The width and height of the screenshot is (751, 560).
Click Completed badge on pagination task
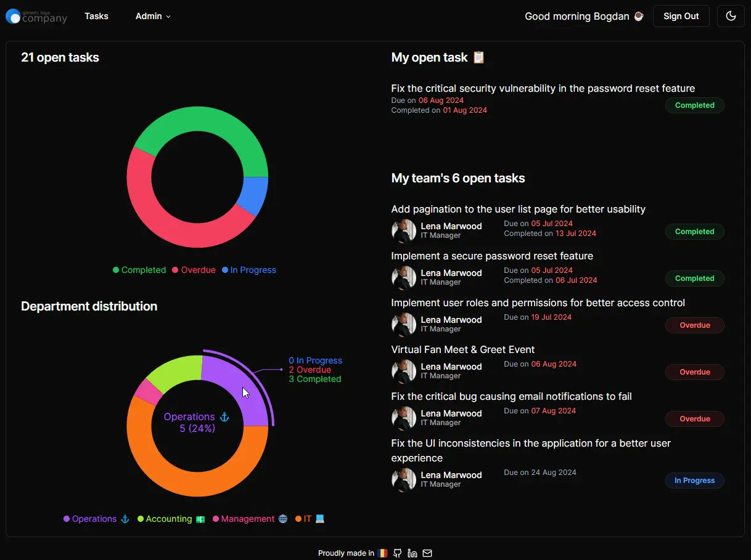click(x=694, y=232)
